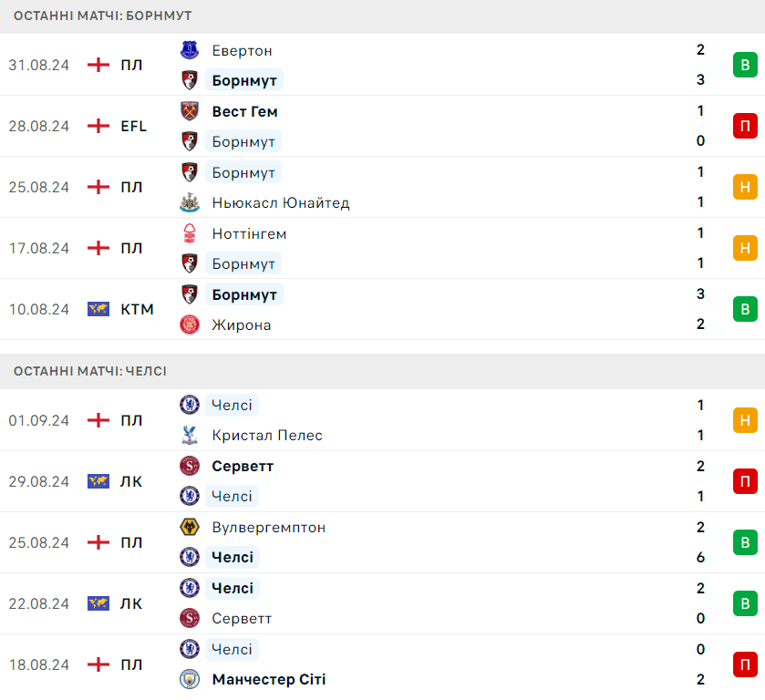765x700 pixels.
Task: Click the red loss badge for West Ham match
Action: [745, 126]
